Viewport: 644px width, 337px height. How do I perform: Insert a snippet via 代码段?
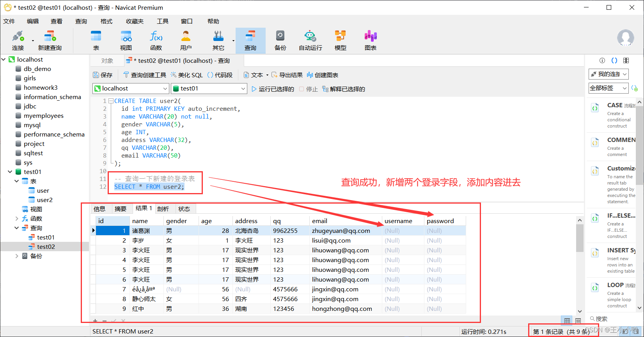[x=220, y=75]
